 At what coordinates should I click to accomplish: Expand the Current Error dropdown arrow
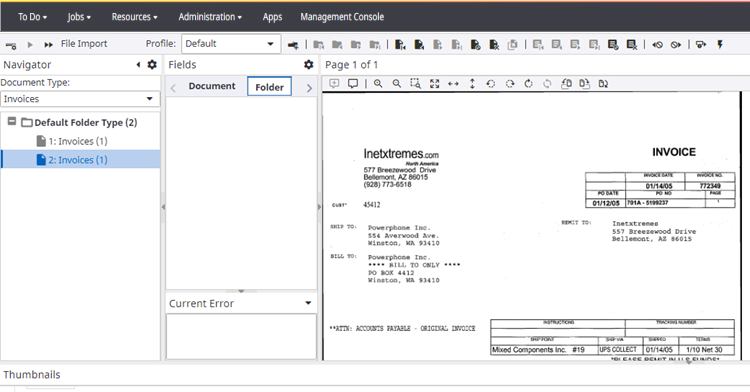point(308,303)
